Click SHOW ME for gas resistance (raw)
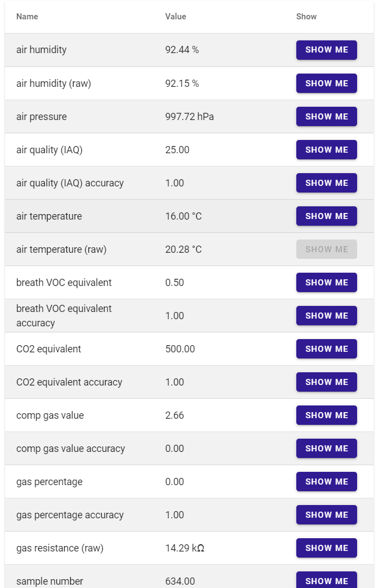 tap(326, 548)
